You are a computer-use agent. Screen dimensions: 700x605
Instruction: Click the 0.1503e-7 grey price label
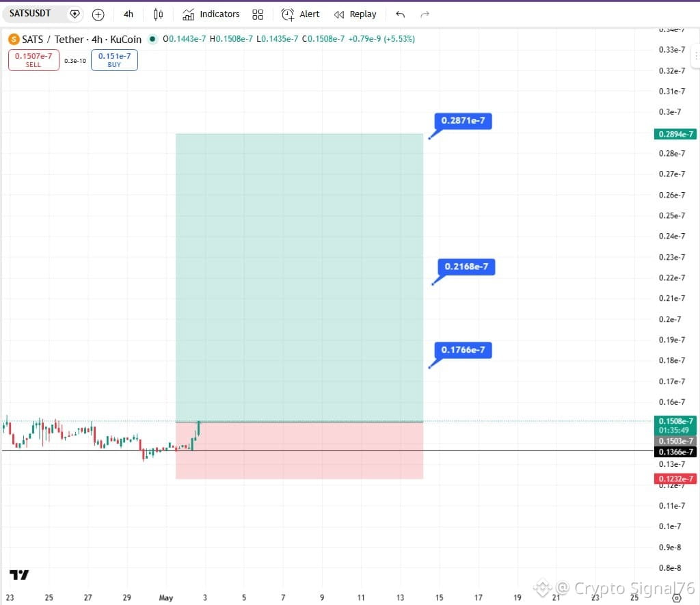(675, 441)
